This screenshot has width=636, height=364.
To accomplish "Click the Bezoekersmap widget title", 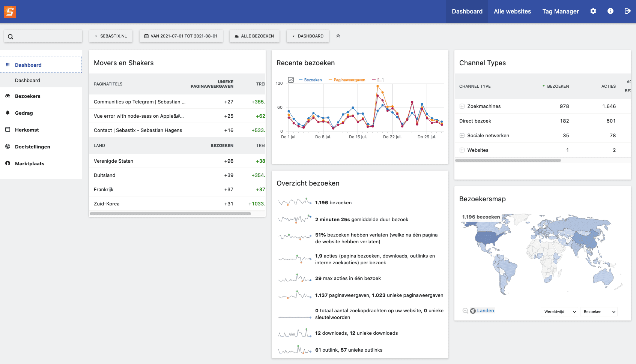I will [483, 199].
